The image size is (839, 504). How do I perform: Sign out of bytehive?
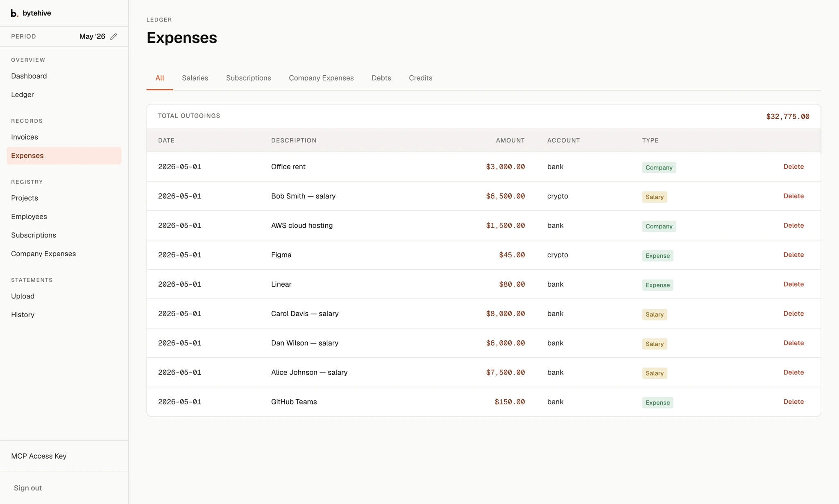click(x=28, y=488)
